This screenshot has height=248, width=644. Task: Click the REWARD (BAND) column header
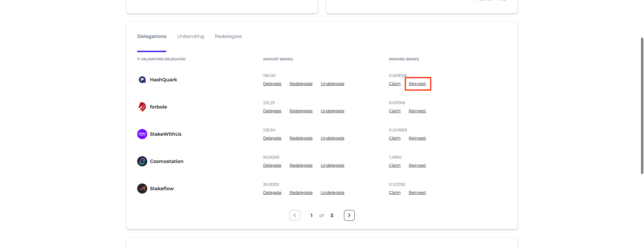[x=404, y=59]
